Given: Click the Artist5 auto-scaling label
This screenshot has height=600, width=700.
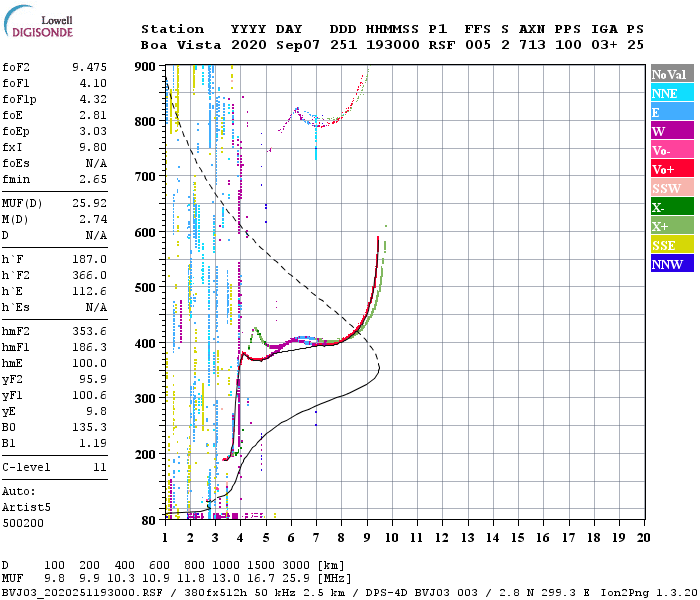Looking at the screenshot, I should (x=26, y=508).
